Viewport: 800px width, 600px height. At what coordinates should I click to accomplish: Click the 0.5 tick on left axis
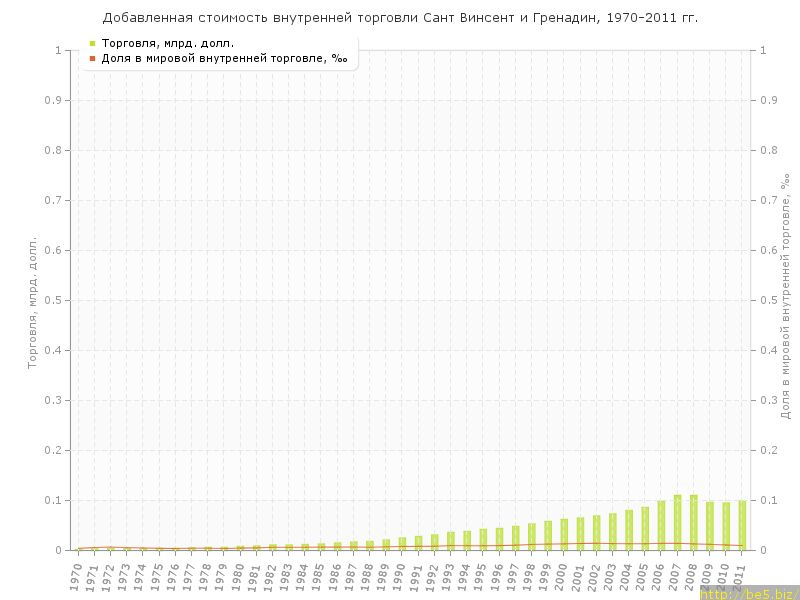pos(56,300)
